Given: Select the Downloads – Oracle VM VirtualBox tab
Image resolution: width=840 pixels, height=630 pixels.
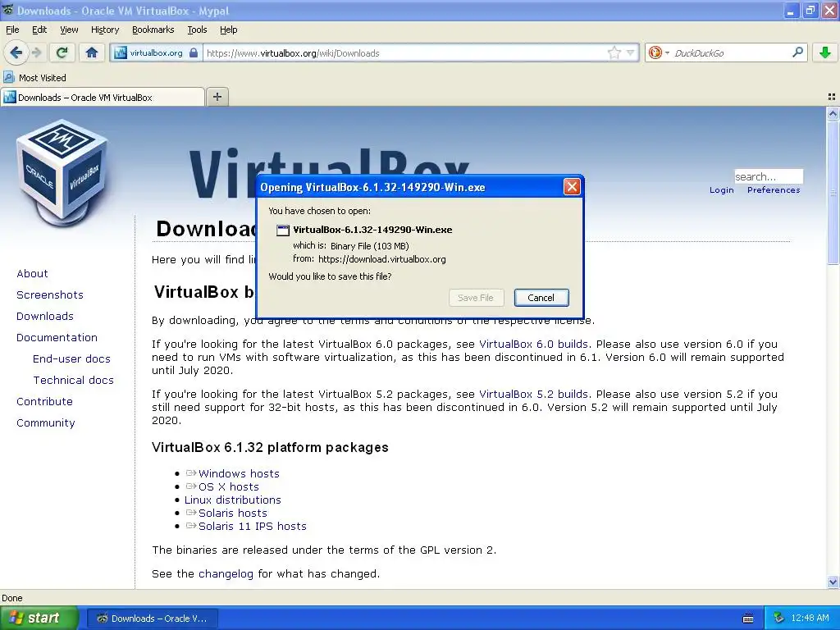Looking at the screenshot, I should tap(103, 97).
